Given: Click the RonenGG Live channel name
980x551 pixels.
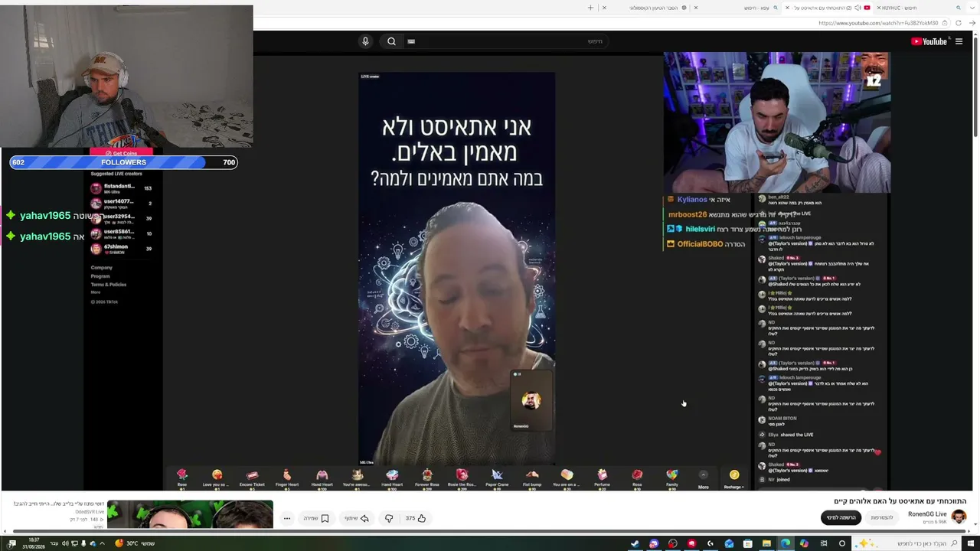Looking at the screenshot, I should pyautogui.click(x=927, y=514).
